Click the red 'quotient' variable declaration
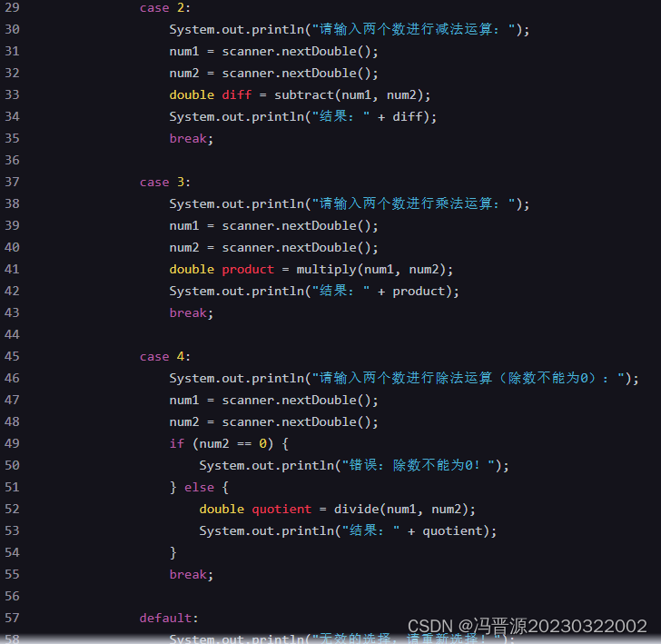 point(281,510)
